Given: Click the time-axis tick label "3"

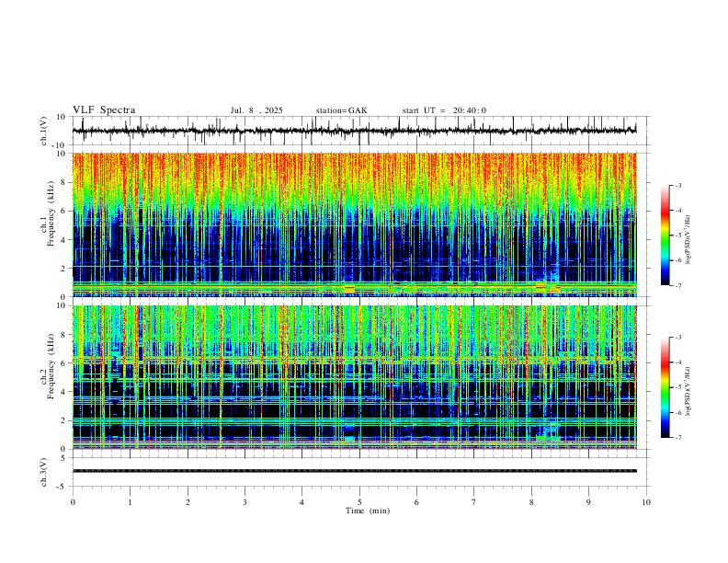Looking at the screenshot, I should 245,502.
